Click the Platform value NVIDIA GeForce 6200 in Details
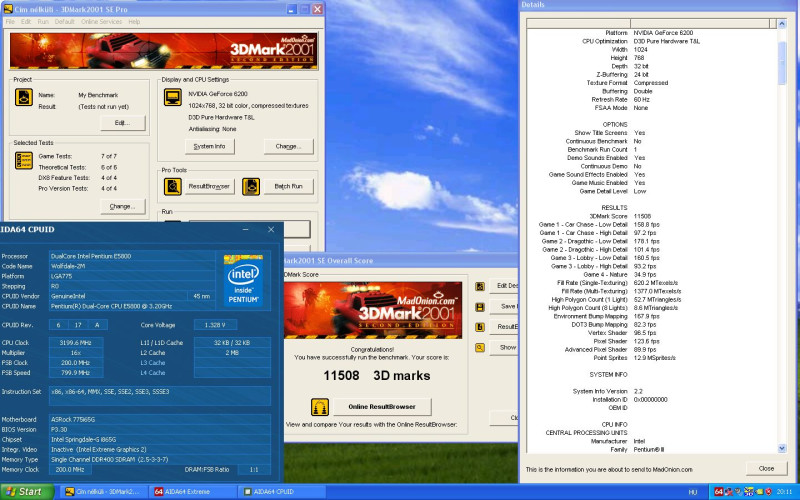This screenshot has height=500, width=800. tap(663, 33)
